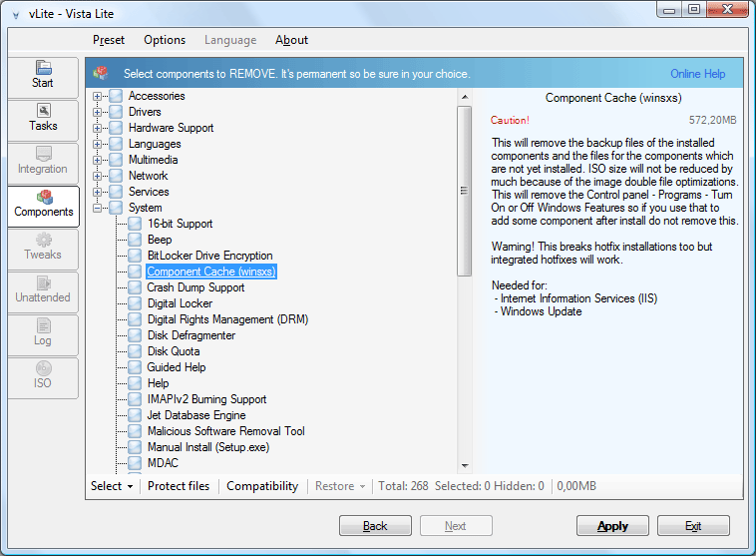Check the Drivers checkbox

click(x=116, y=112)
